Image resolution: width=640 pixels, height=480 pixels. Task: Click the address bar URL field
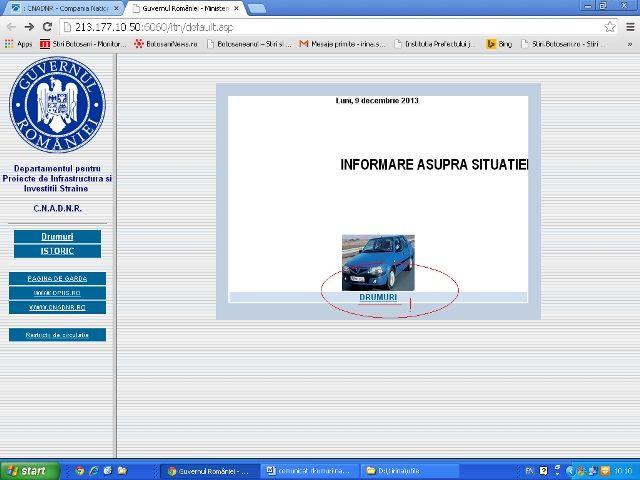[x=330, y=27]
